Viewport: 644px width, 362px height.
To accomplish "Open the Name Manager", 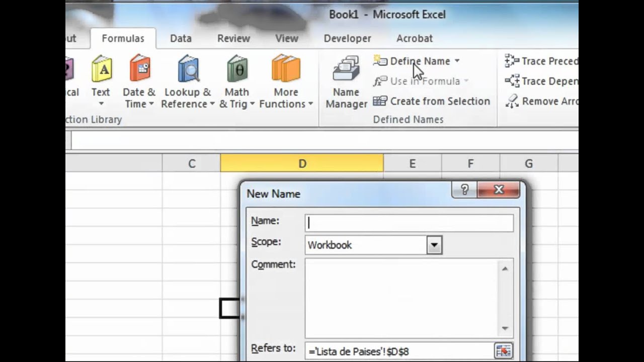I will coord(346,82).
